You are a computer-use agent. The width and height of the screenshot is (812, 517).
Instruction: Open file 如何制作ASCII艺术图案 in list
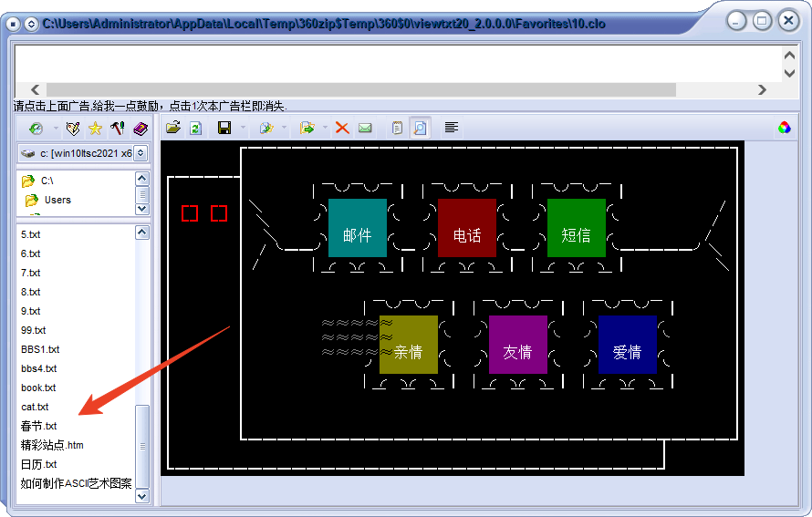coord(76,483)
